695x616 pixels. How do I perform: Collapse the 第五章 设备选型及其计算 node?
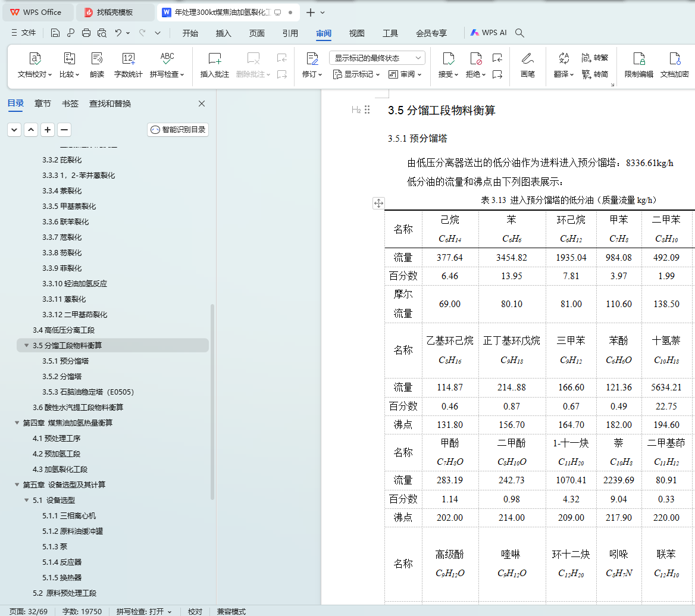(x=17, y=484)
